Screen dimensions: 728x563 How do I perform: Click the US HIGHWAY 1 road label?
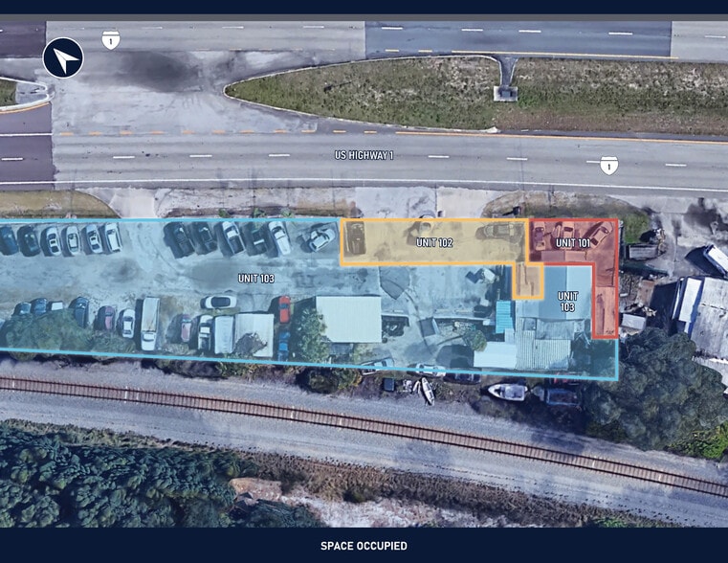pyautogui.click(x=364, y=154)
